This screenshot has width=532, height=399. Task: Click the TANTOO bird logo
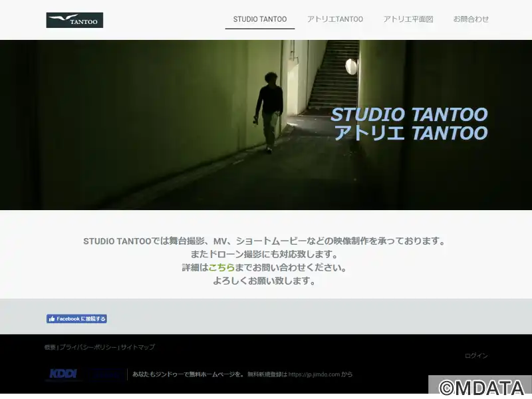(x=74, y=20)
